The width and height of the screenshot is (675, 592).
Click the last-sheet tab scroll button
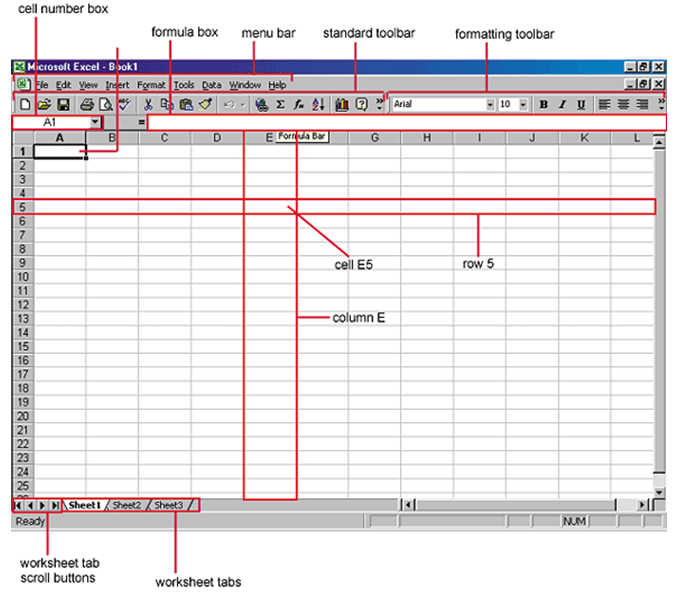55,505
